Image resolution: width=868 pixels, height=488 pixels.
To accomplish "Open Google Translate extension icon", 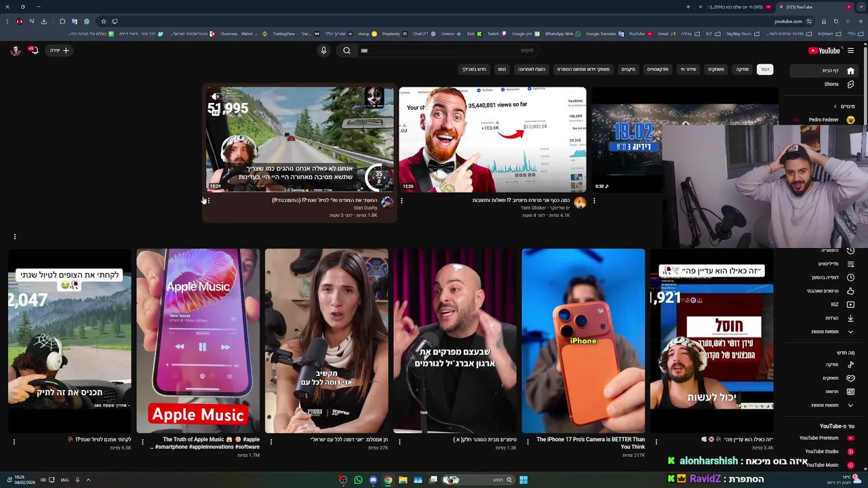I will [x=75, y=22].
